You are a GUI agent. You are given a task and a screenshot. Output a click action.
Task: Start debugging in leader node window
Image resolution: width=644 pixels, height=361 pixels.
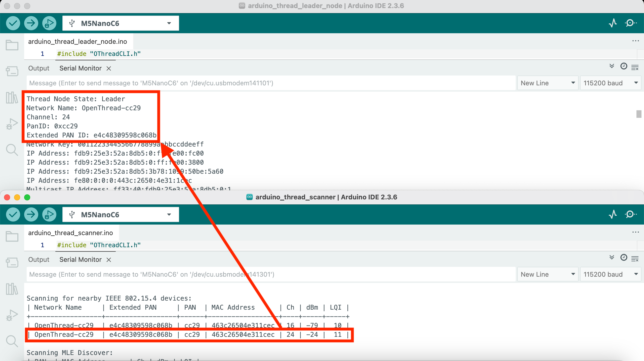point(49,23)
